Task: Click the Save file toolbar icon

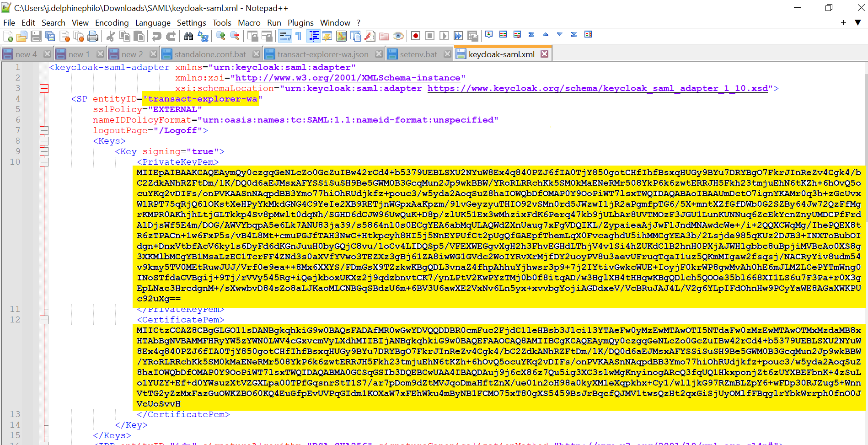Action: (x=36, y=36)
